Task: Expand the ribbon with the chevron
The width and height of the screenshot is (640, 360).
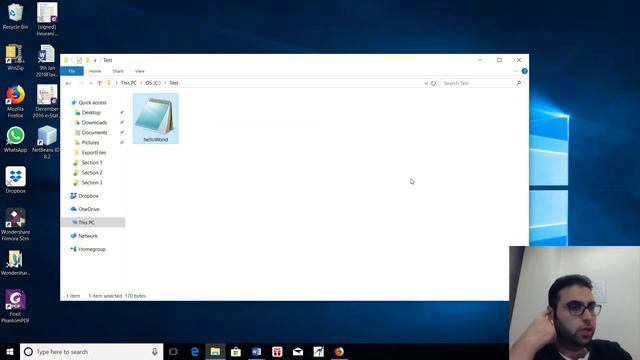Action: pos(516,71)
